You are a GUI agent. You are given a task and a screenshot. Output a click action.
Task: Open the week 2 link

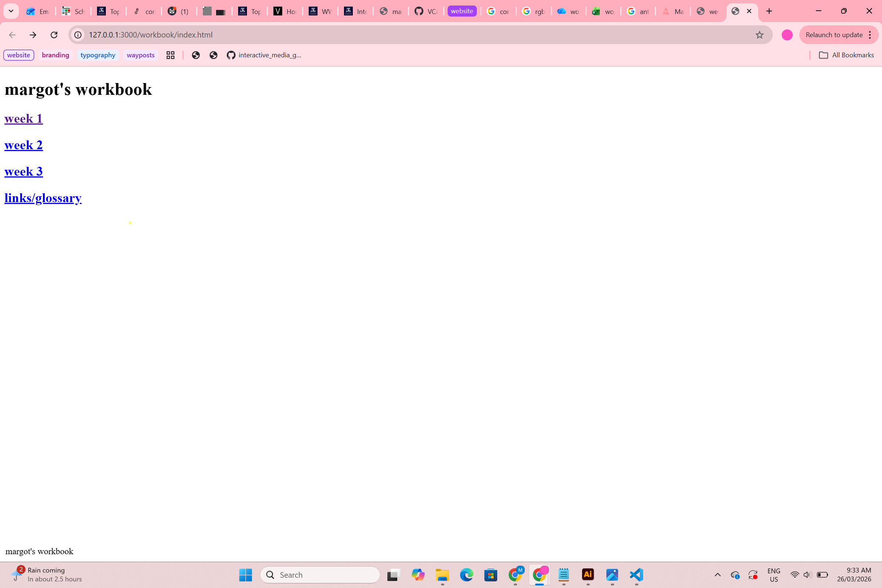coord(24,145)
